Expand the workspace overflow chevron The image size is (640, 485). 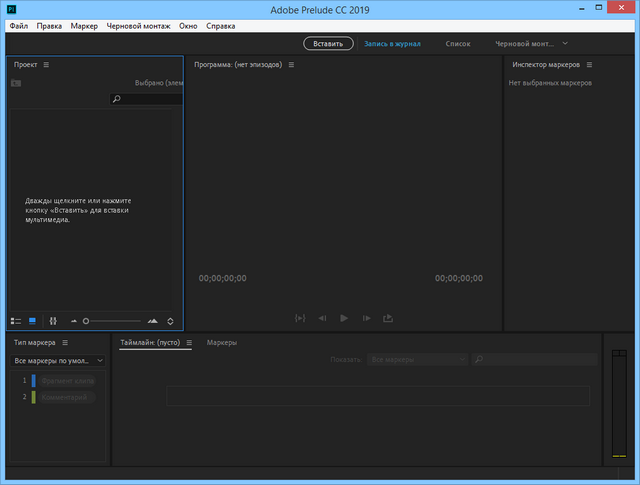(x=565, y=44)
